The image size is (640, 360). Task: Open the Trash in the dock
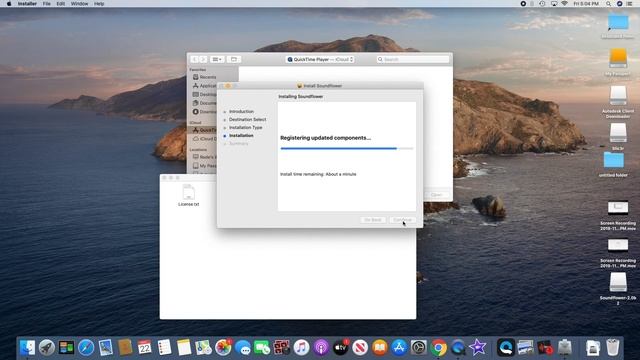[612, 348]
